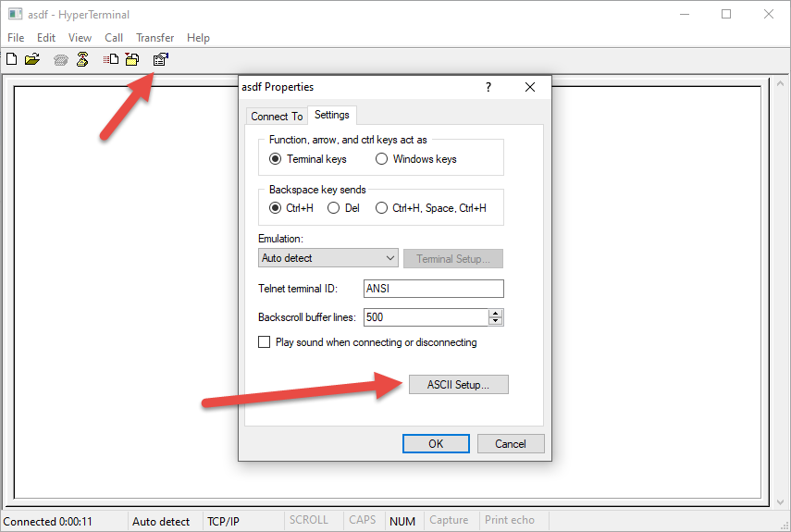791x532 pixels.
Task: Open the File menu
Action: point(16,38)
